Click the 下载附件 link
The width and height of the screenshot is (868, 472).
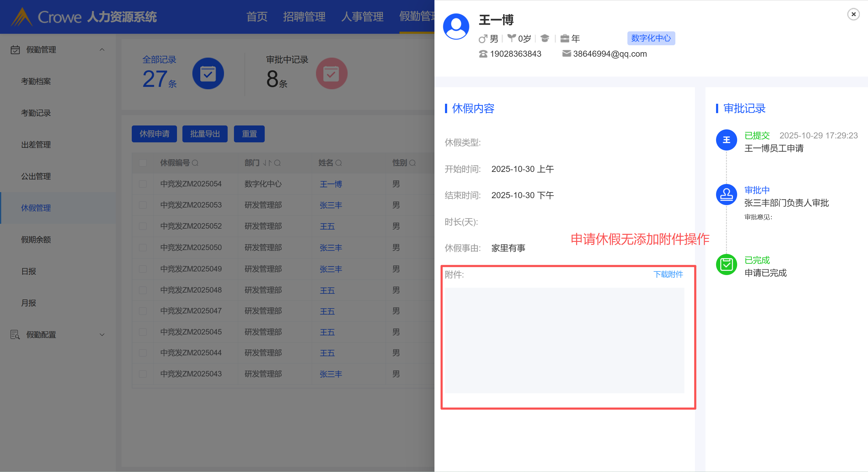coord(668,274)
